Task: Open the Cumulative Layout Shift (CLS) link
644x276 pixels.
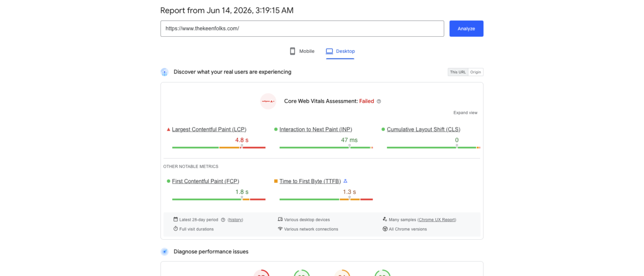Action: click(x=424, y=130)
